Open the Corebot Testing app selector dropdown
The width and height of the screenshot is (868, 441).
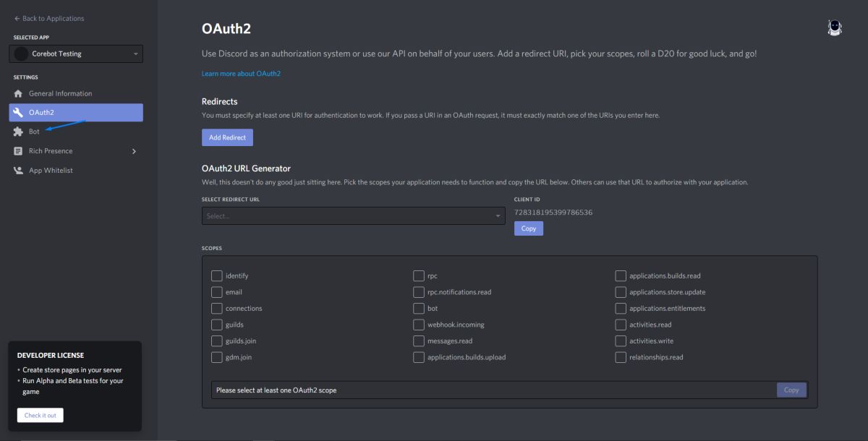click(x=76, y=53)
